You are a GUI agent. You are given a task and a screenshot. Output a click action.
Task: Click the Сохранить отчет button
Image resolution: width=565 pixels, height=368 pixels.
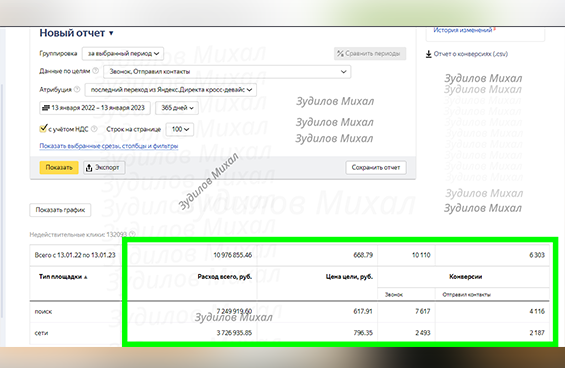coord(376,168)
